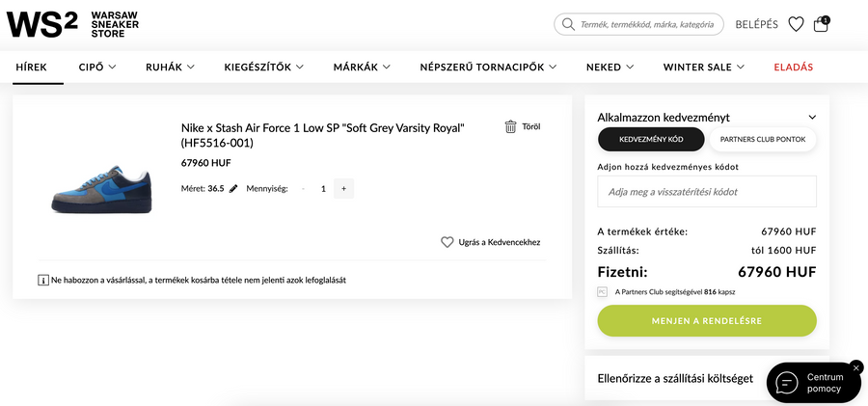Open the shopping cart icon
Screen dimensions: 868x406
(821, 24)
